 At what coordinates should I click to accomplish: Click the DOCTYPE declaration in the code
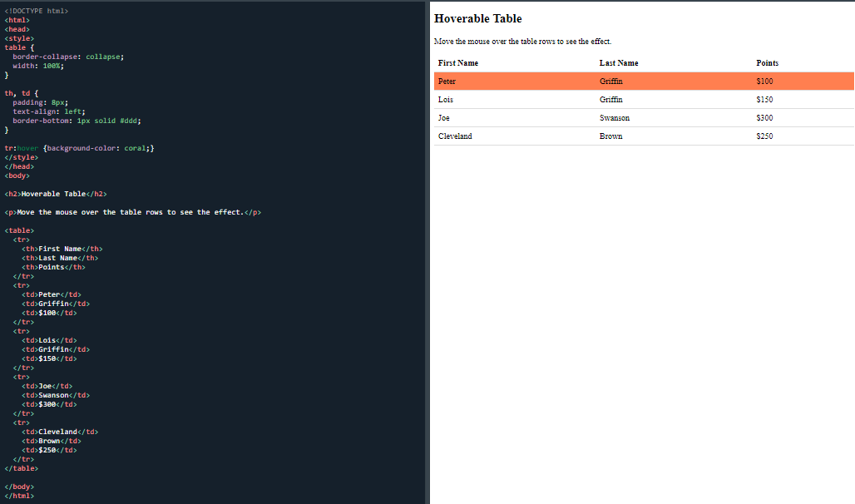[x=35, y=11]
